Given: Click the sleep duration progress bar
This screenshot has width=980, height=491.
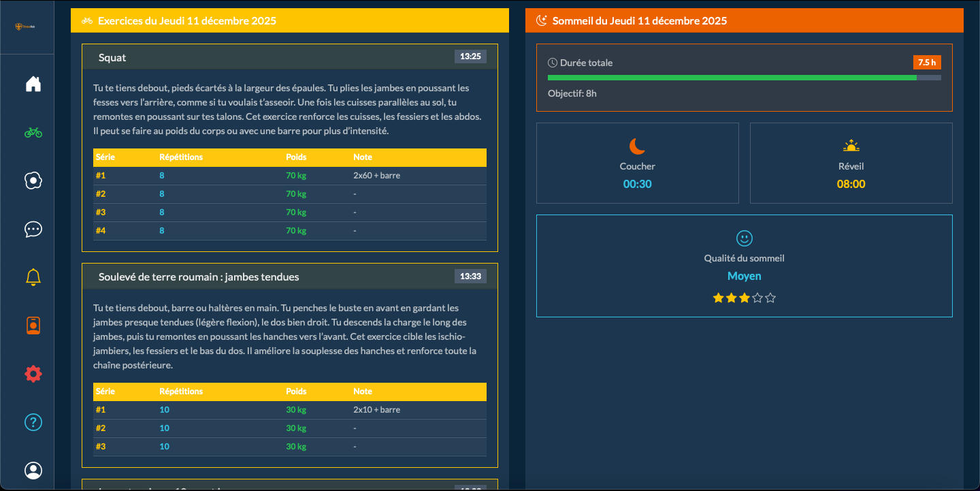Looking at the screenshot, I should (x=744, y=78).
